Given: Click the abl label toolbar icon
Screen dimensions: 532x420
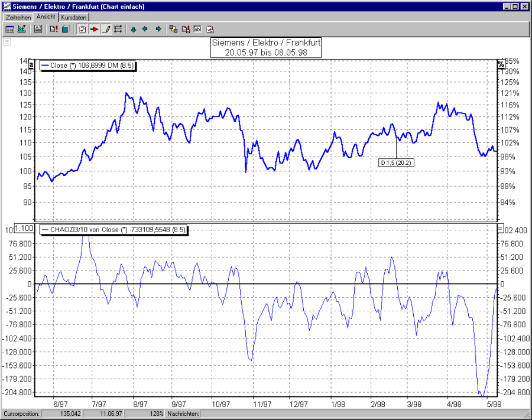Looking at the screenshot, I should [x=197, y=28].
